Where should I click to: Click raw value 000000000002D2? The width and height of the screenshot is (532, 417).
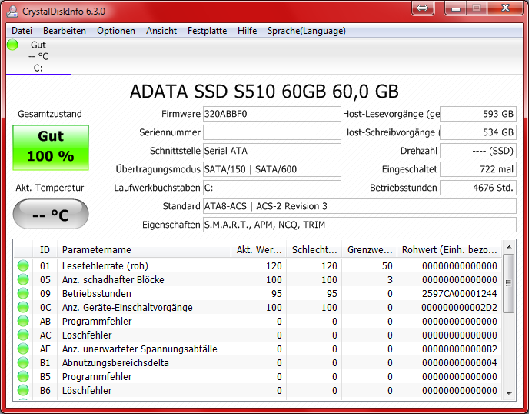[460, 307]
